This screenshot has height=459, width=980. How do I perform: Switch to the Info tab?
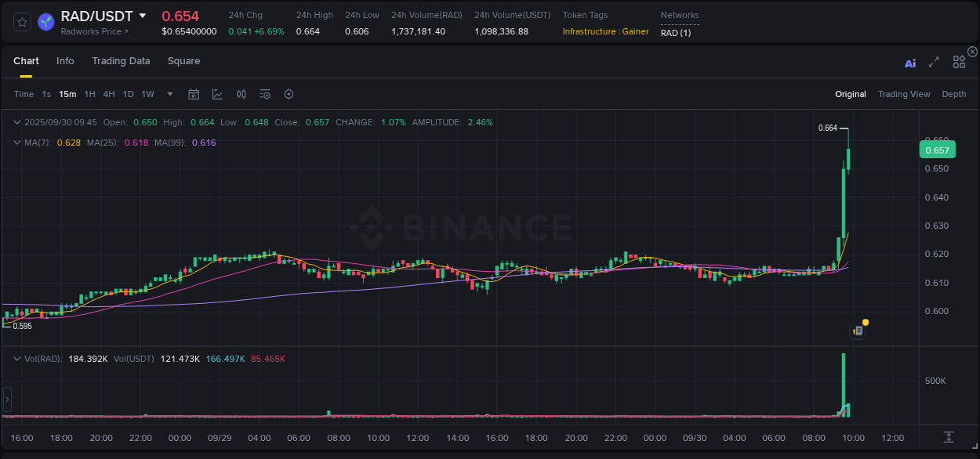65,60
